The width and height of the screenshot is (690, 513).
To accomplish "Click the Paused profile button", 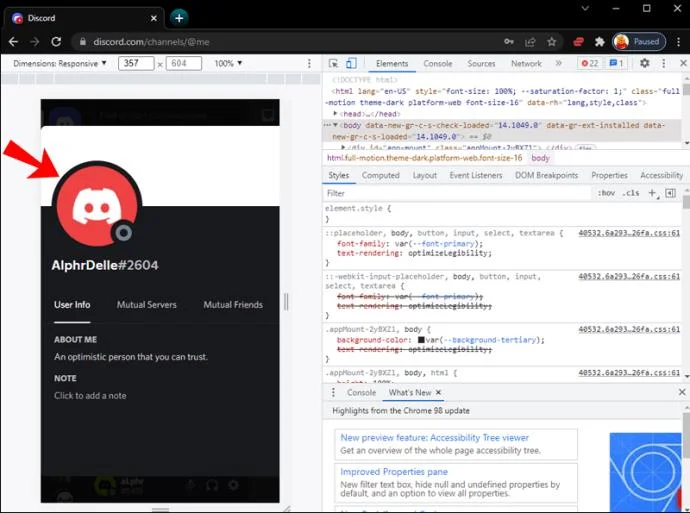I will (639, 42).
